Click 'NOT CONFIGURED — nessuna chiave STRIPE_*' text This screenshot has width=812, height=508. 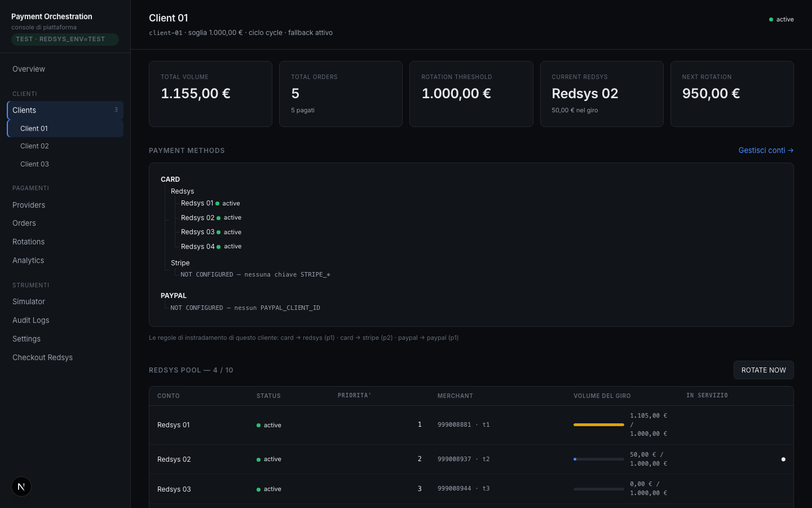255,275
